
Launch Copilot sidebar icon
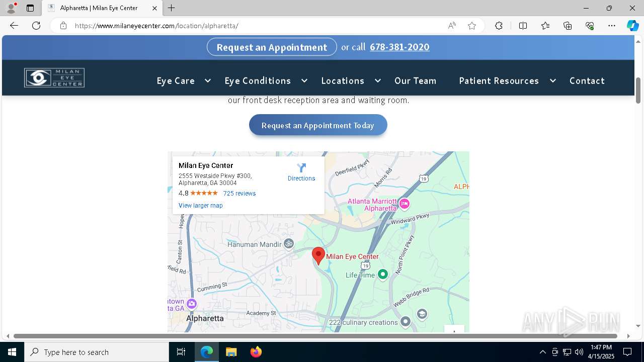click(x=632, y=26)
